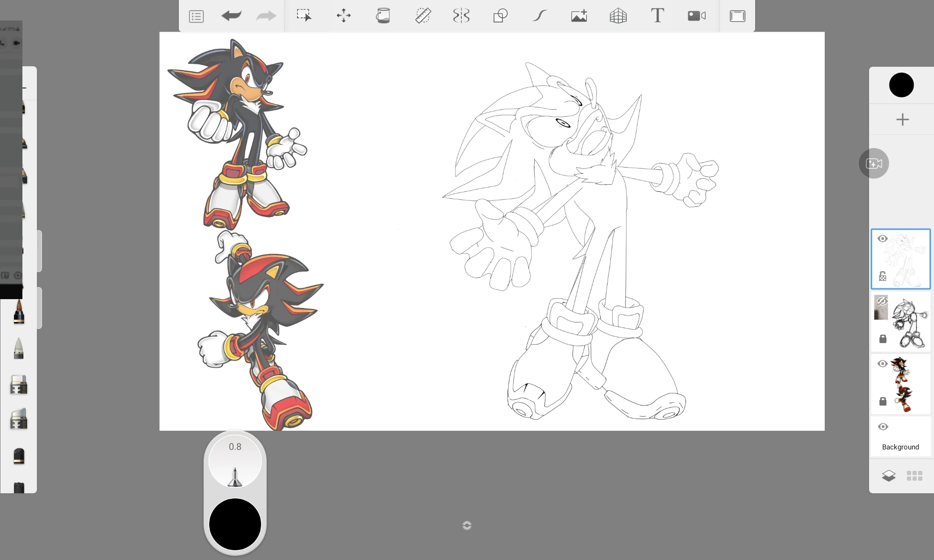Image resolution: width=934 pixels, height=560 pixels.
Task: Open the black color picker circle
Action: click(901, 84)
